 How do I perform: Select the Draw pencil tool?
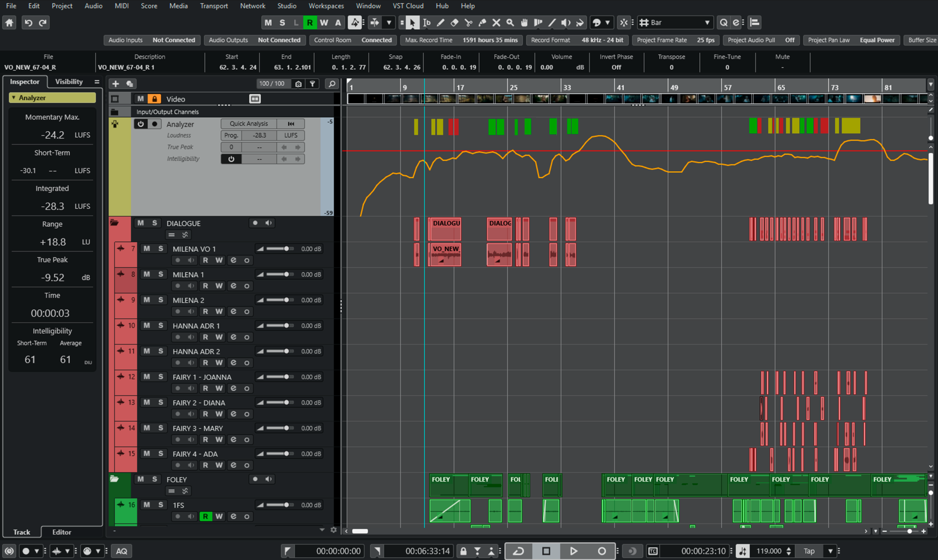(440, 22)
